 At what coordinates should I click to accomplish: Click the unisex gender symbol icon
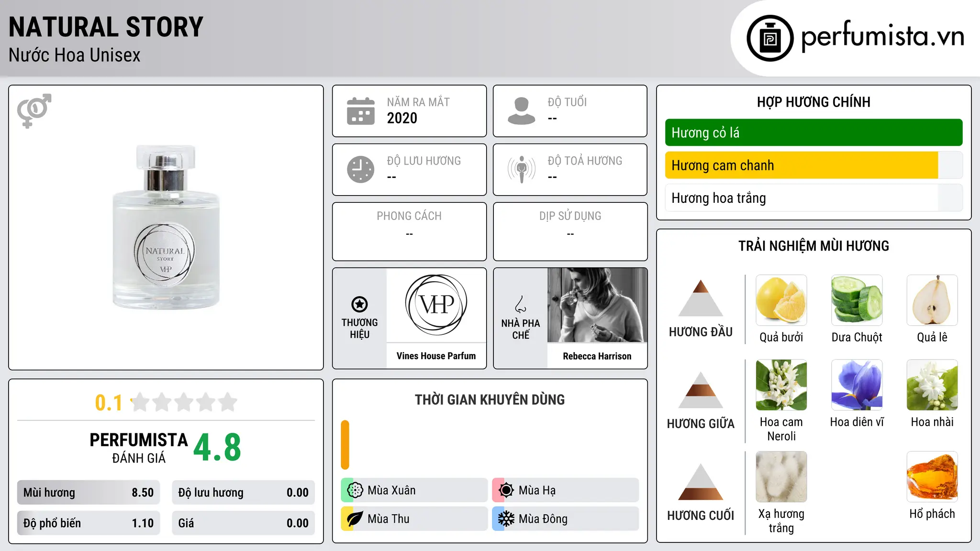(x=34, y=110)
